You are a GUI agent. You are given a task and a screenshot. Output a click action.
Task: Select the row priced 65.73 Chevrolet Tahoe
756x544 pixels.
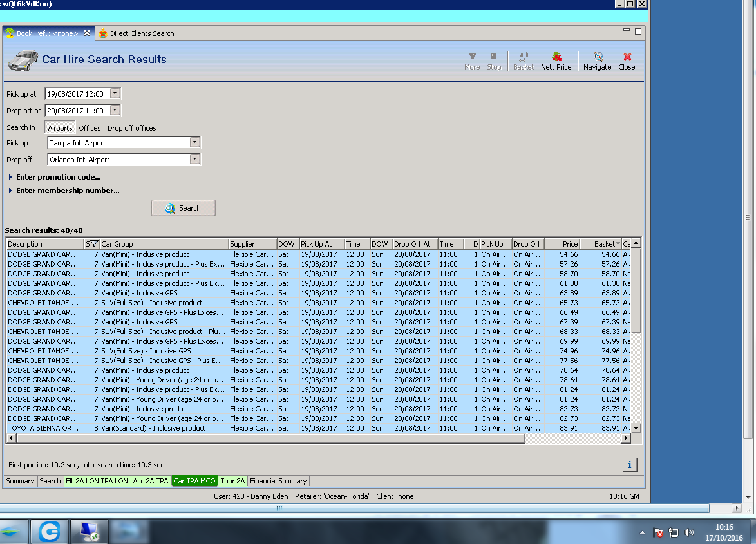coord(319,303)
